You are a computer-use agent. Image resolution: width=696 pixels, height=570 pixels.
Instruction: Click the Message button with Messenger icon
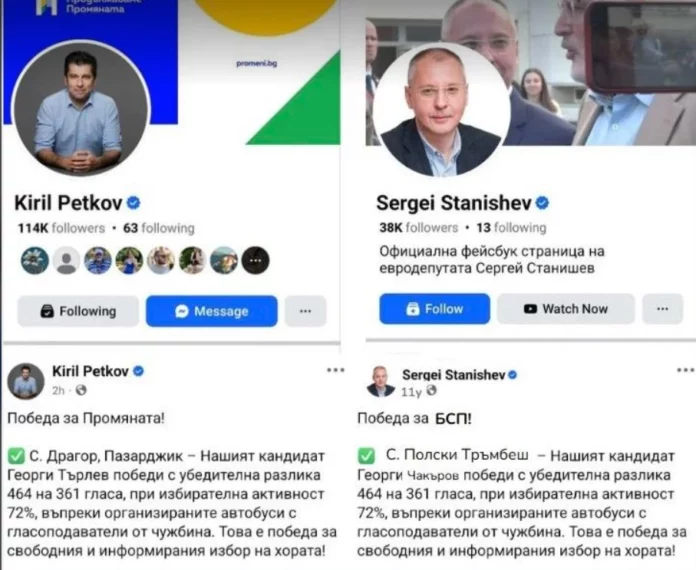(x=212, y=311)
